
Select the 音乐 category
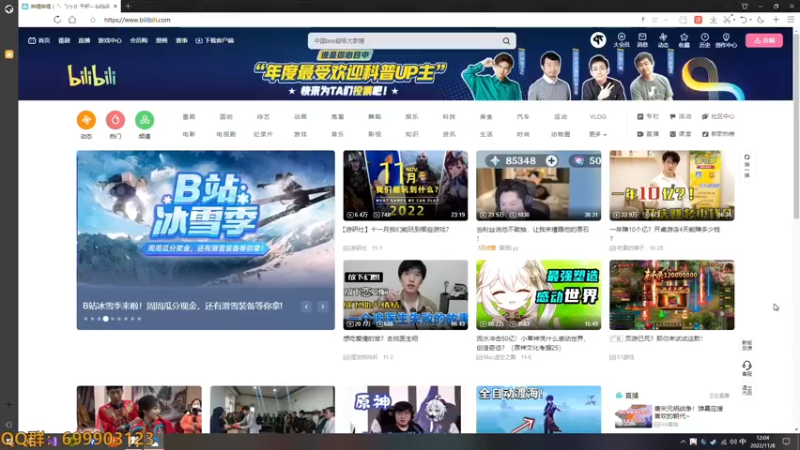[x=337, y=134]
